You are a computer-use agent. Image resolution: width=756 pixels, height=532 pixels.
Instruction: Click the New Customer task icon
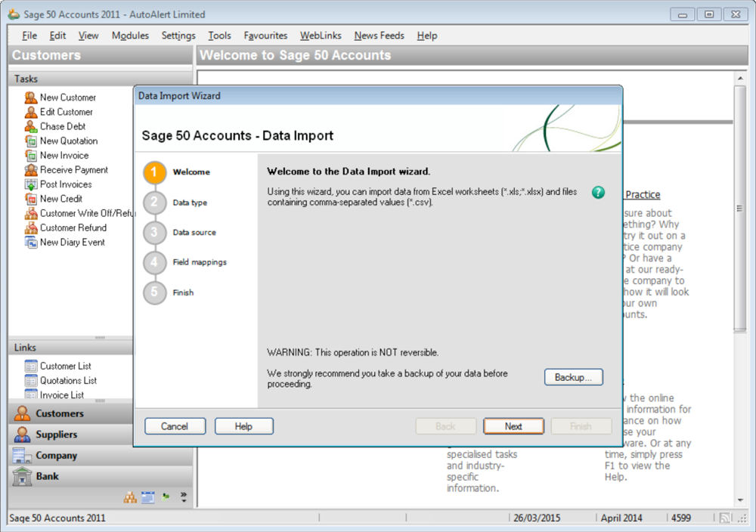click(x=31, y=97)
